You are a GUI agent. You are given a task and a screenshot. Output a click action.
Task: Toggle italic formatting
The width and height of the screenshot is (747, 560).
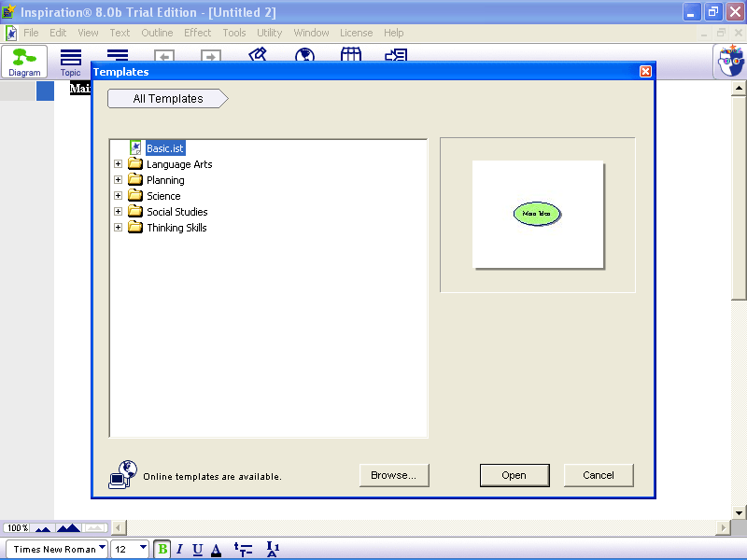click(x=179, y=549)
